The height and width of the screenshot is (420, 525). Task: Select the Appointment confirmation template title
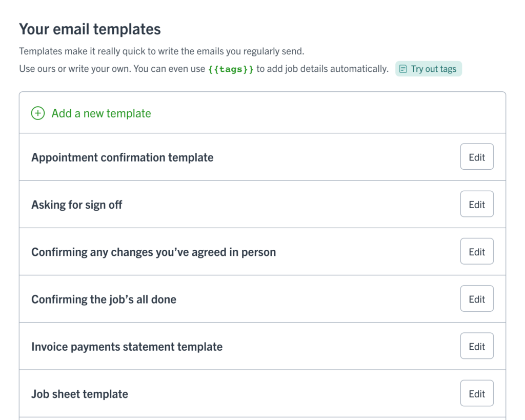coord(122,157)
